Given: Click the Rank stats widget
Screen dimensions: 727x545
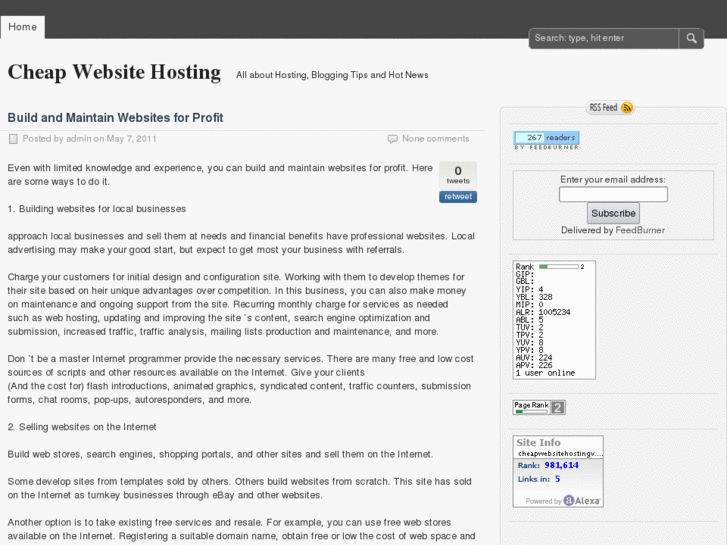Looking at the screenshot, I should point(554,320).
